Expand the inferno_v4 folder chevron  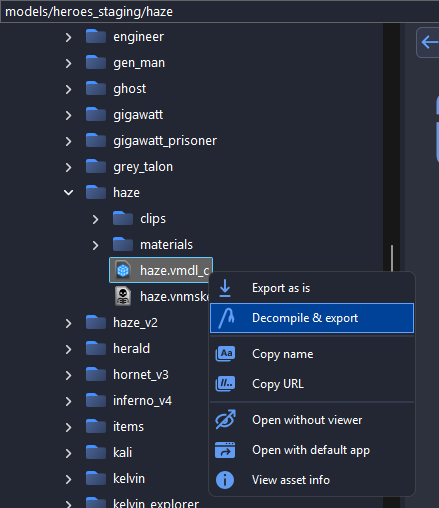point(68,401)
